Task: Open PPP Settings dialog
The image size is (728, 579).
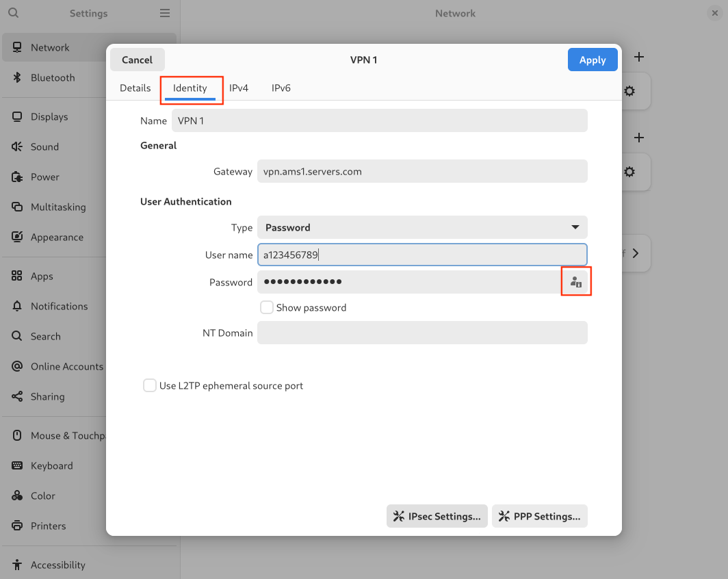Action: (x=539, y=516)
